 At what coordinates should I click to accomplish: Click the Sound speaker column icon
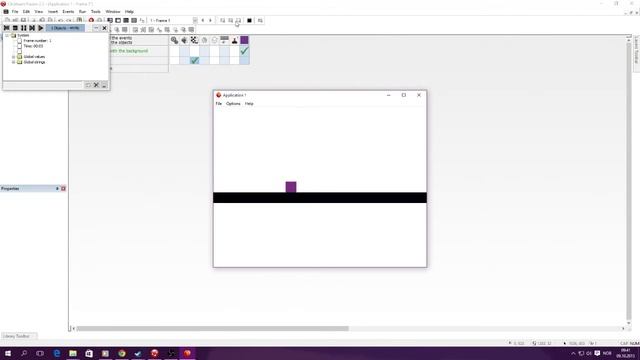pyautogui.click(x=184, y=40)
